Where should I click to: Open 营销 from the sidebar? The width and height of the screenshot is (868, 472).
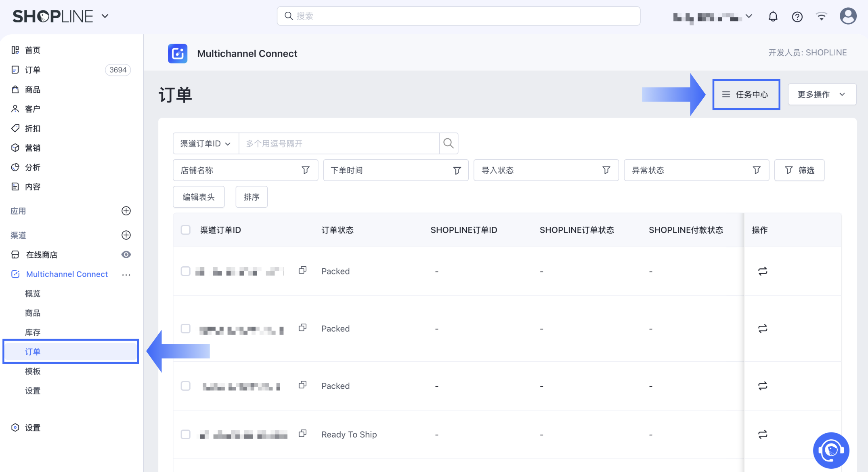[x=33, y=147]
